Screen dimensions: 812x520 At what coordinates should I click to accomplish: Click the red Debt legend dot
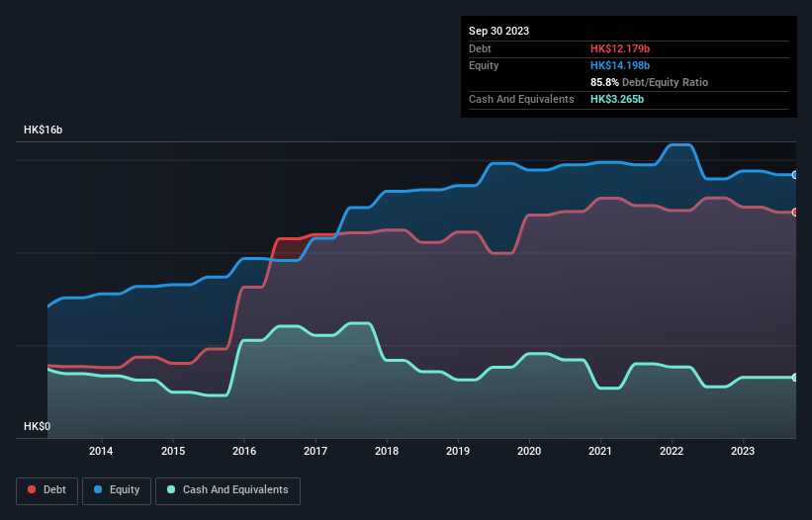[x=32, y=489]
